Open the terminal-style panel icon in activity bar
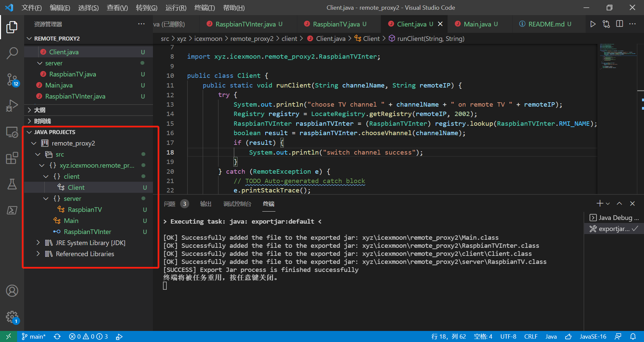The height and width of the screenshot is (342, 644). pos(12,210)
